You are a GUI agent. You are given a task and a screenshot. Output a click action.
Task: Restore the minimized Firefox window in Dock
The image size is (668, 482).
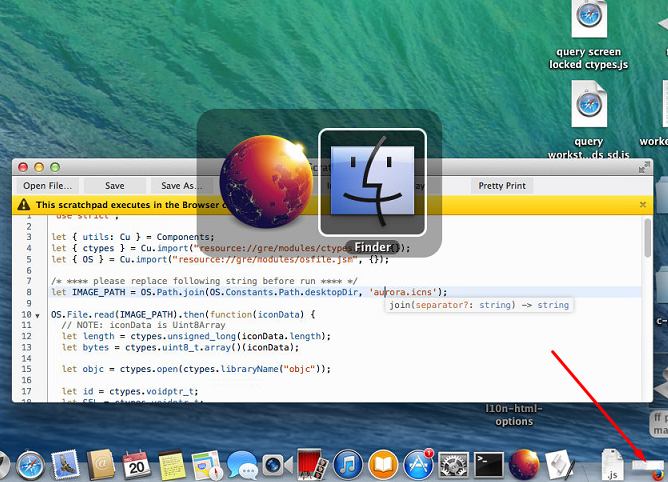click(x=648, y=468)
